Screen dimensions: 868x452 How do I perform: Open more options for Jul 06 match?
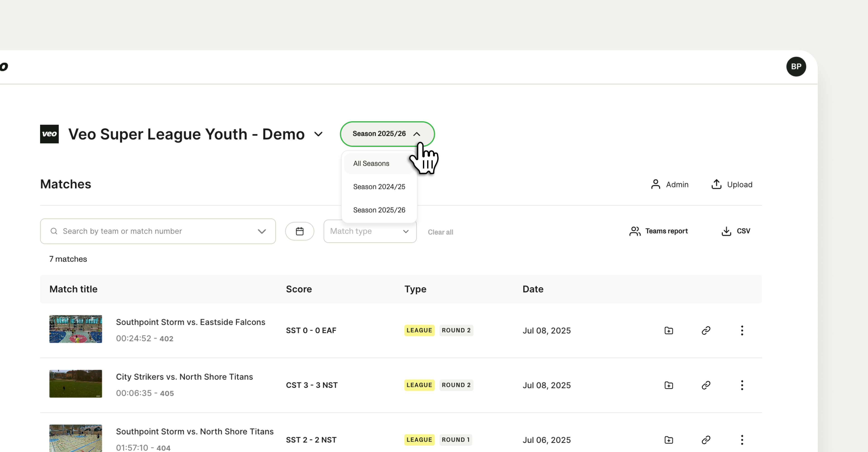pyautogui.click(x=742, y=440)
